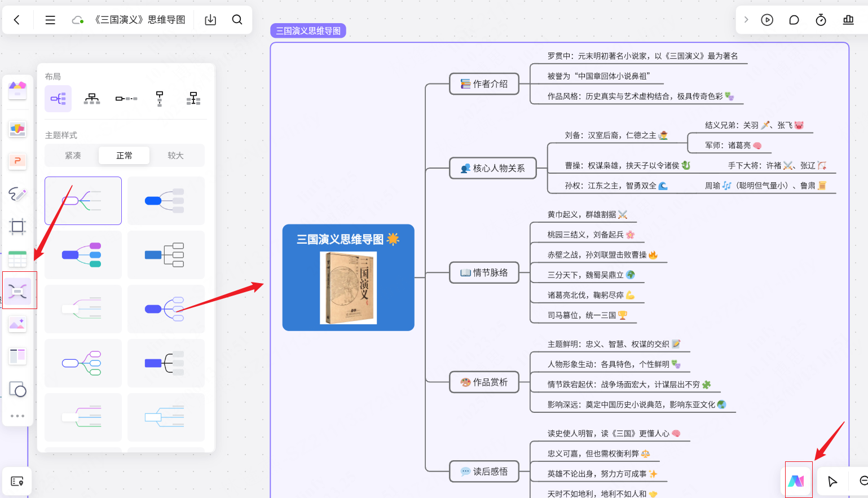This screenshot has height=498, width=868.
Task: Click the 孙权：江东之主 node
Action: click(616, 186)
